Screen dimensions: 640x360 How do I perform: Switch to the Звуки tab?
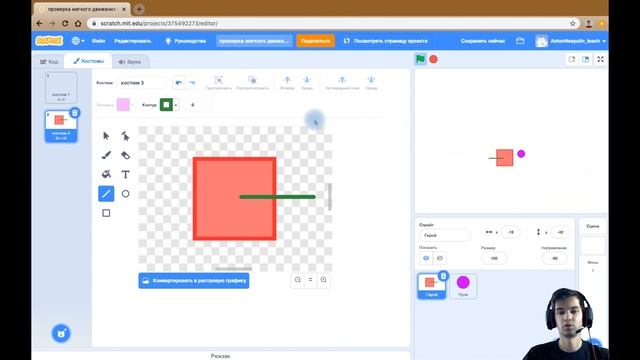pos(130,62)
